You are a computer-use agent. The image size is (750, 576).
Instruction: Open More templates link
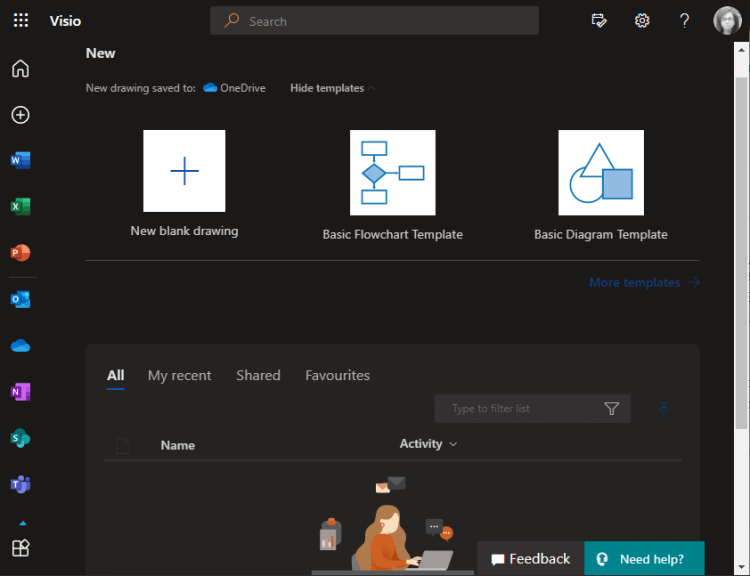644,283
